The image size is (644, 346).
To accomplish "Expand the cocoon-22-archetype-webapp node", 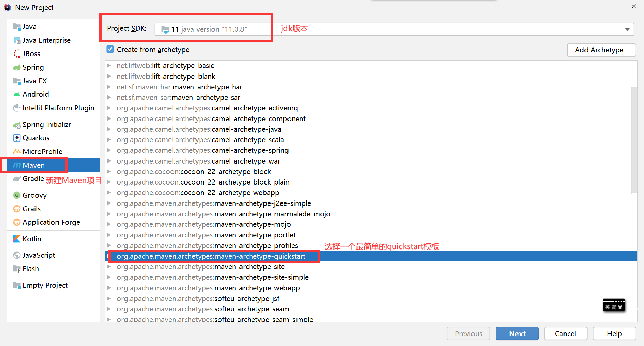I will (109, 193).
